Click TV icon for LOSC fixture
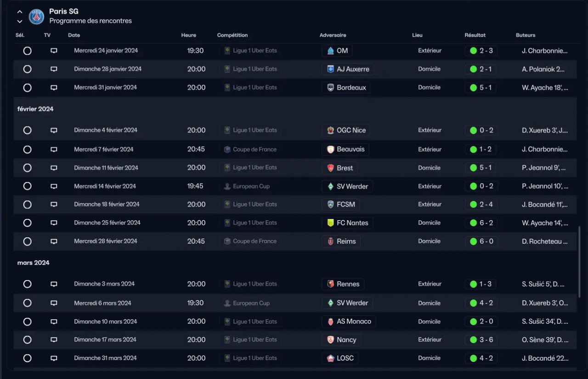Image resolution: width=588 pixels, height=379 pixels. point(54,358)
